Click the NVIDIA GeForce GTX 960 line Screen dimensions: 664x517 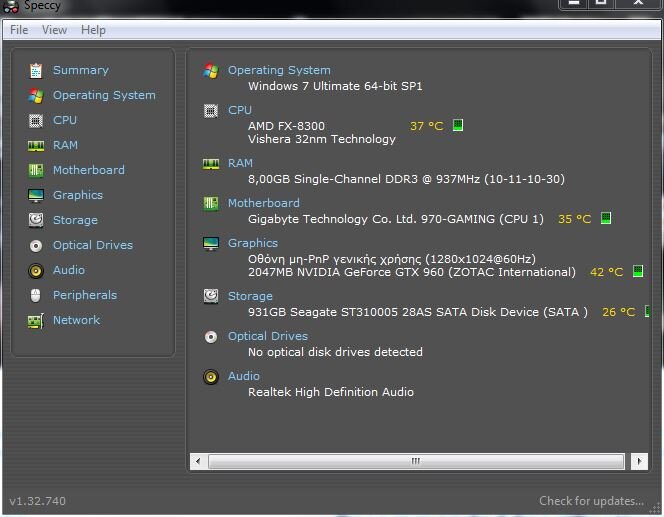(412, 272)
